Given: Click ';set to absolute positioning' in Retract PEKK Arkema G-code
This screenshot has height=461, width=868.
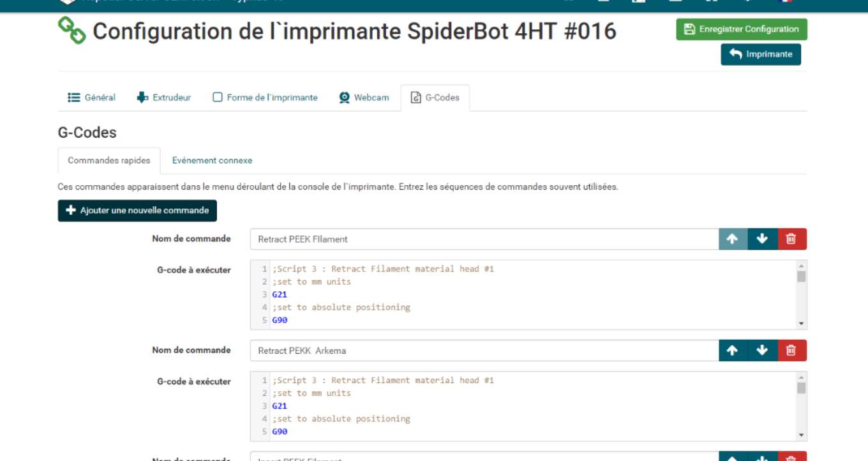Looking at the screenshot, I should tap(341, 419).
